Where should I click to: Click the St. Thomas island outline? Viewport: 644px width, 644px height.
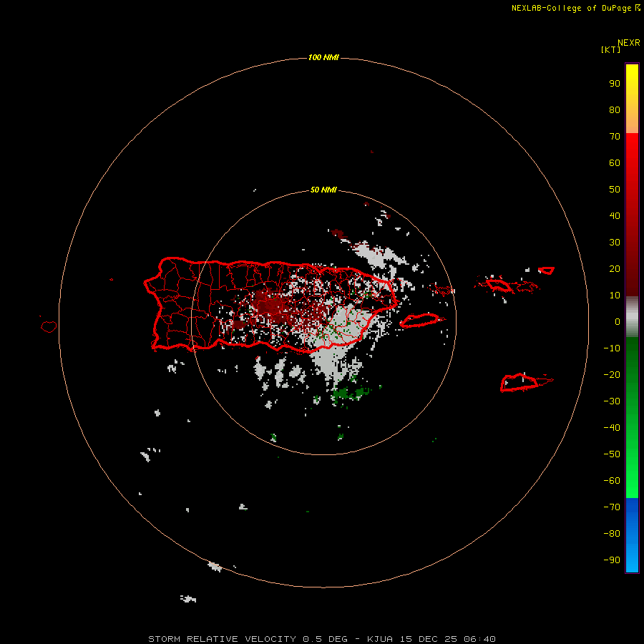(499, 285)
